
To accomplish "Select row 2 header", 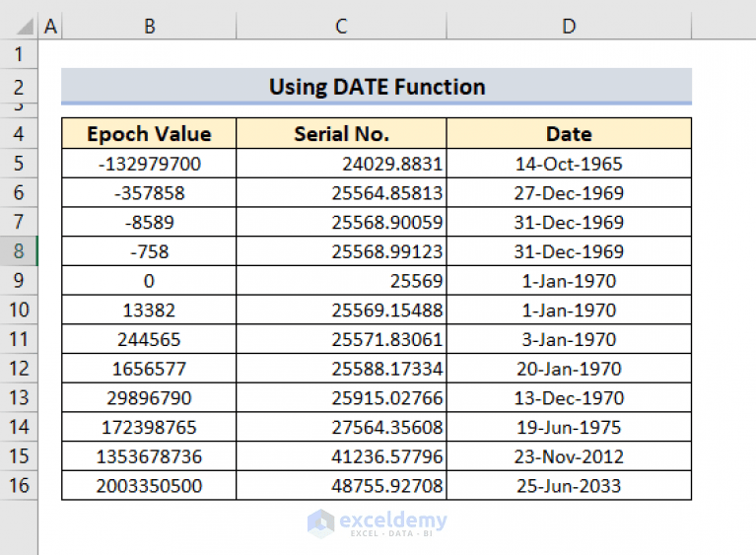I will (x=19, y=88).
